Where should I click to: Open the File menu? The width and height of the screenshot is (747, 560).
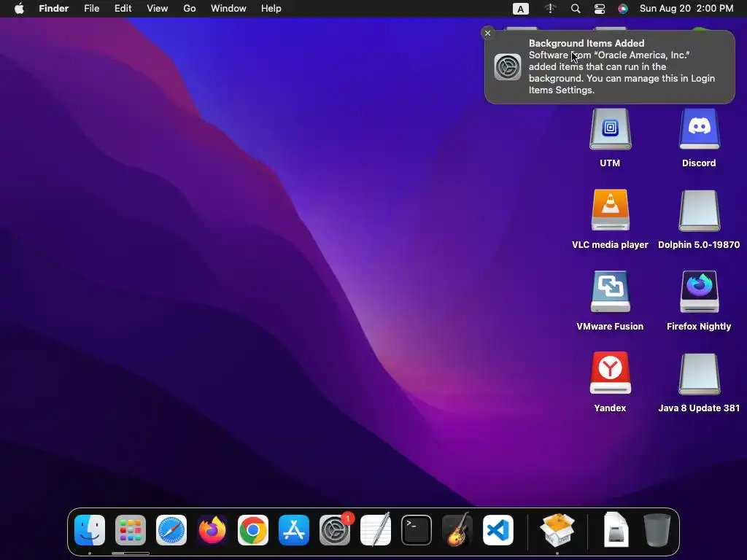click(91, 9)
